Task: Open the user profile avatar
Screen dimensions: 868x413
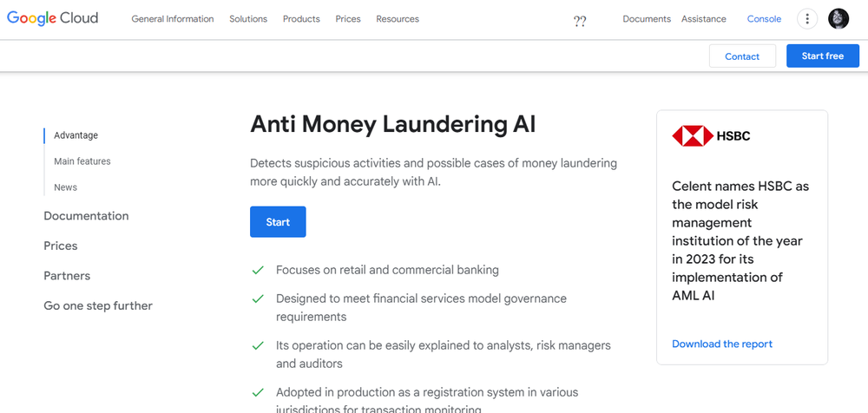Action: [838, 19]
